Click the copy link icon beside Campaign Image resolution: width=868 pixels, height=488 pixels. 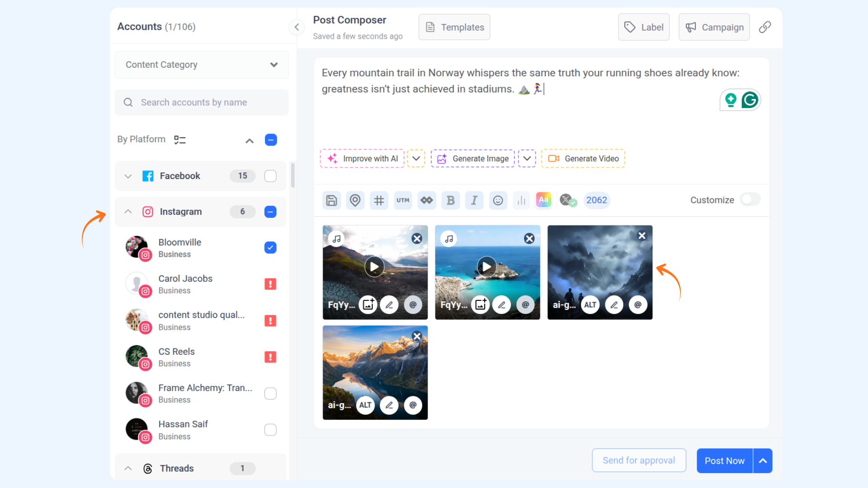pyautogui.click(x=765, y=27)
